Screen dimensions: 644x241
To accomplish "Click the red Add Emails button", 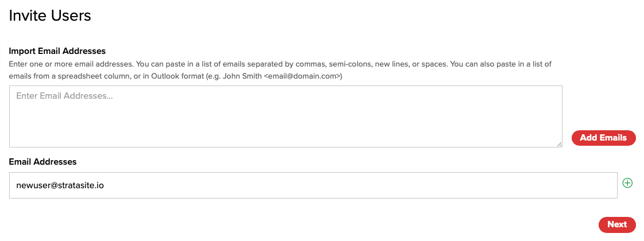I will coord(603,138).
